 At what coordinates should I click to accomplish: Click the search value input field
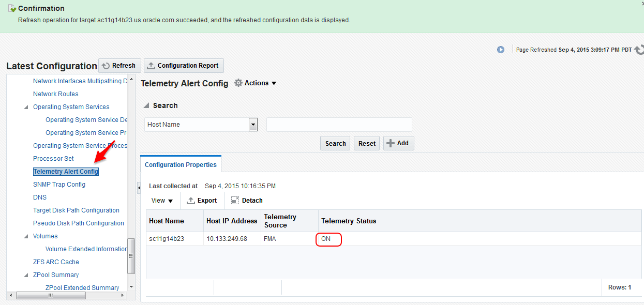pos(339,125)
